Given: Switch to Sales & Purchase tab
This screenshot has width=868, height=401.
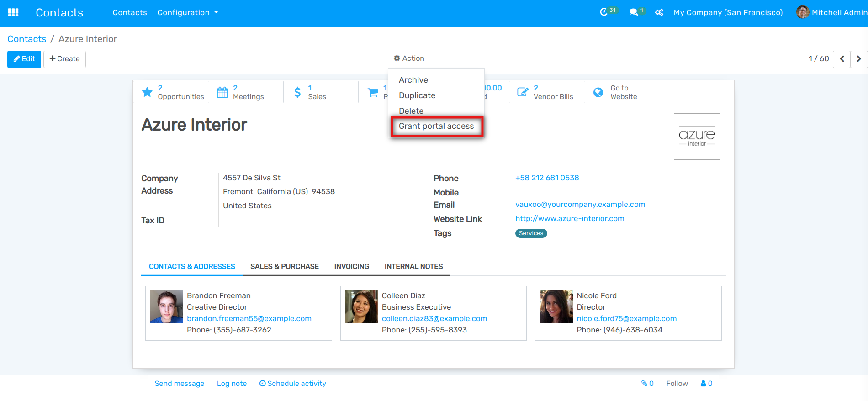Looking at the screenshot, I should (x=285, y=267).
